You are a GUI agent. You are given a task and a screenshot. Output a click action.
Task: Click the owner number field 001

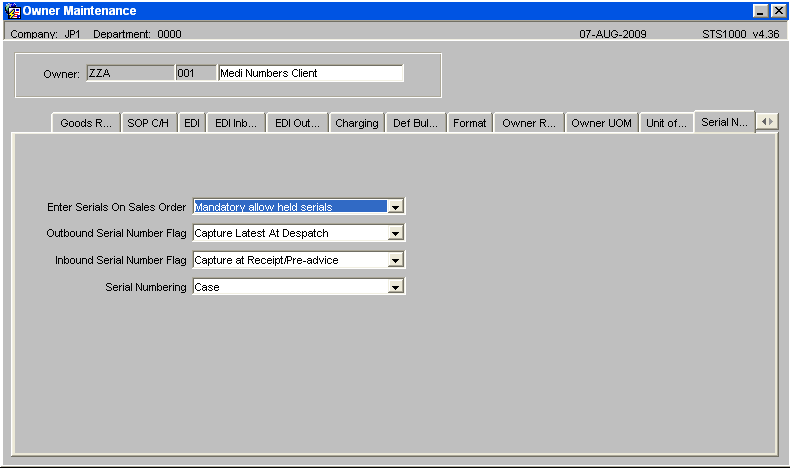point(196,73)
